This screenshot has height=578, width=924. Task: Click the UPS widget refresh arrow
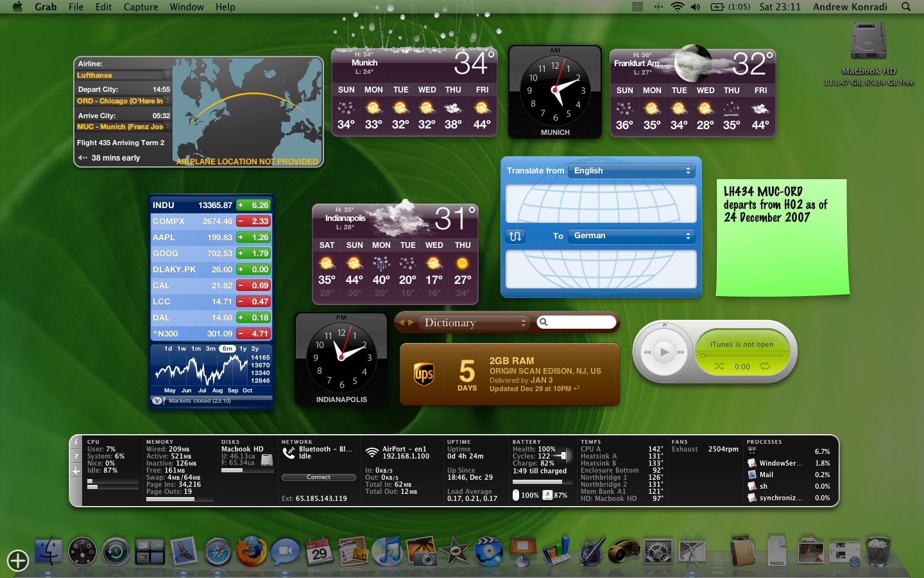[576, 389]
